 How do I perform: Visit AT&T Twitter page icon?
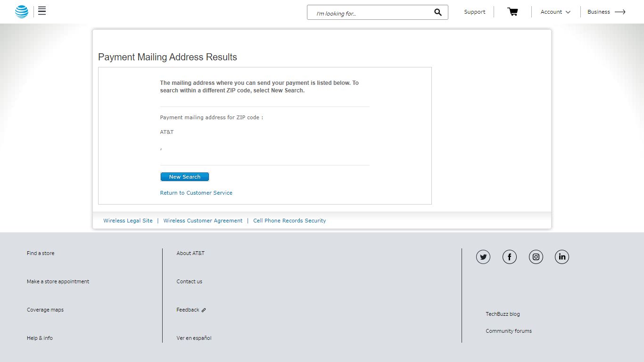tap(483, 257)
